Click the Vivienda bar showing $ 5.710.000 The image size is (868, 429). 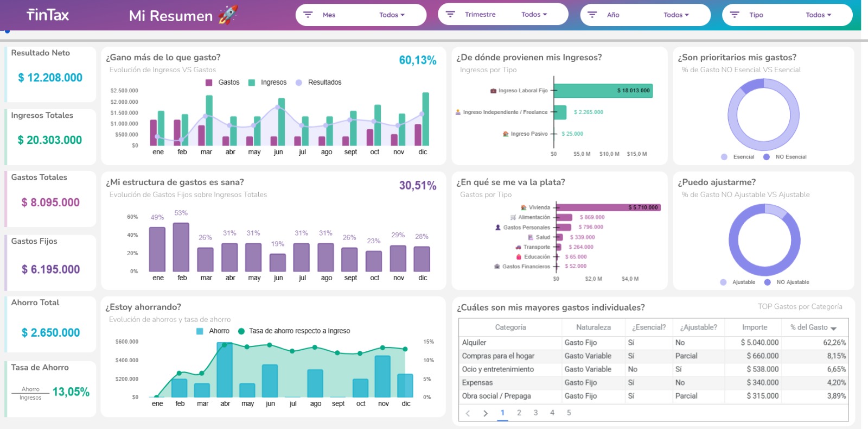(609, 207)
